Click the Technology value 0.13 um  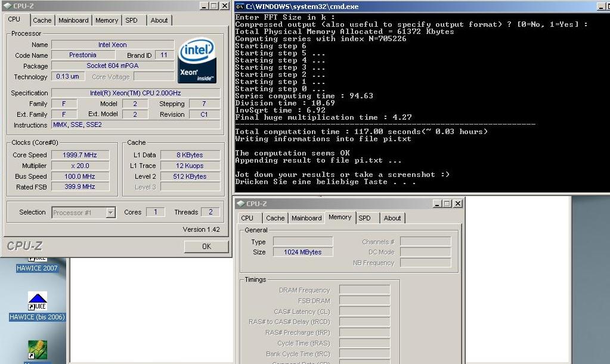(x=68, y=76)
